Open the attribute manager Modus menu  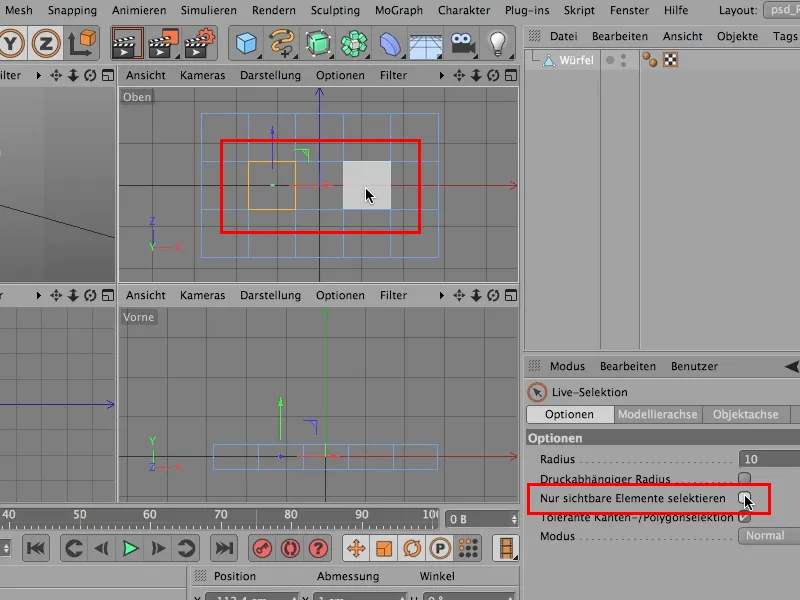coord(567,366)
